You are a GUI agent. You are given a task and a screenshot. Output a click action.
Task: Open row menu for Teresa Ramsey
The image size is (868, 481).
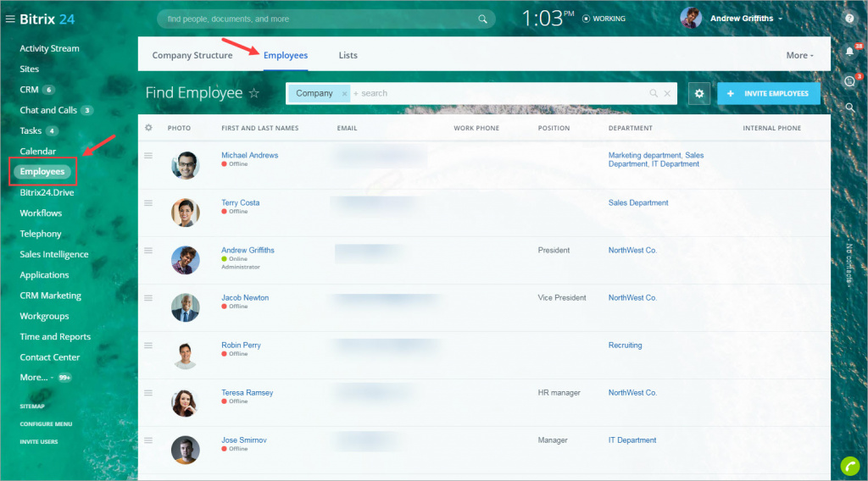coord(148,393)
